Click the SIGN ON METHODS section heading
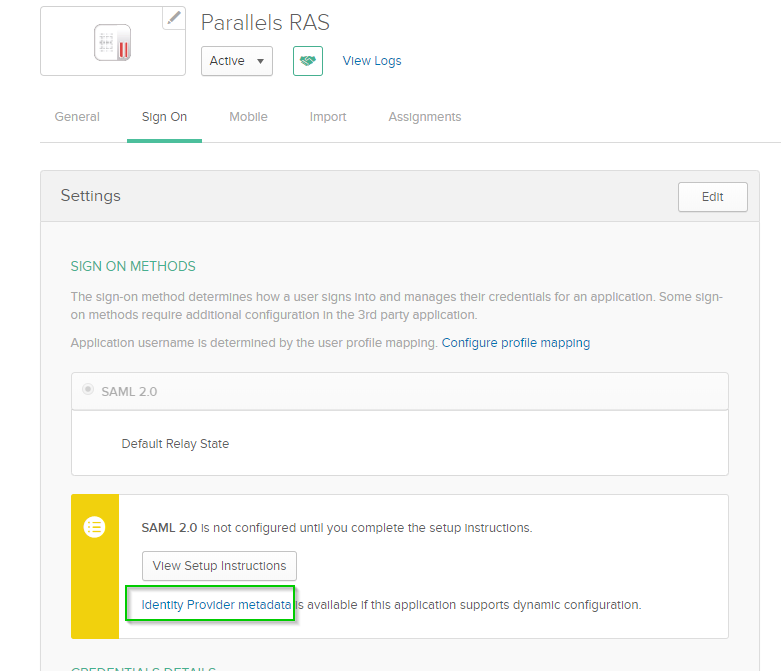This screenshot has width=781, height=671. [133, 267]
